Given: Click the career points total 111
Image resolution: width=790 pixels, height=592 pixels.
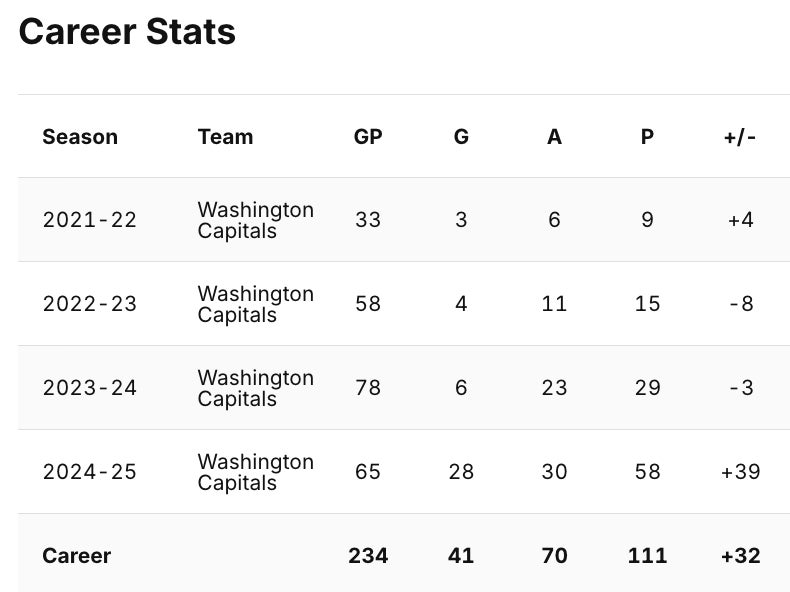Looking at the screenshot, I should [x=647, y=556].
